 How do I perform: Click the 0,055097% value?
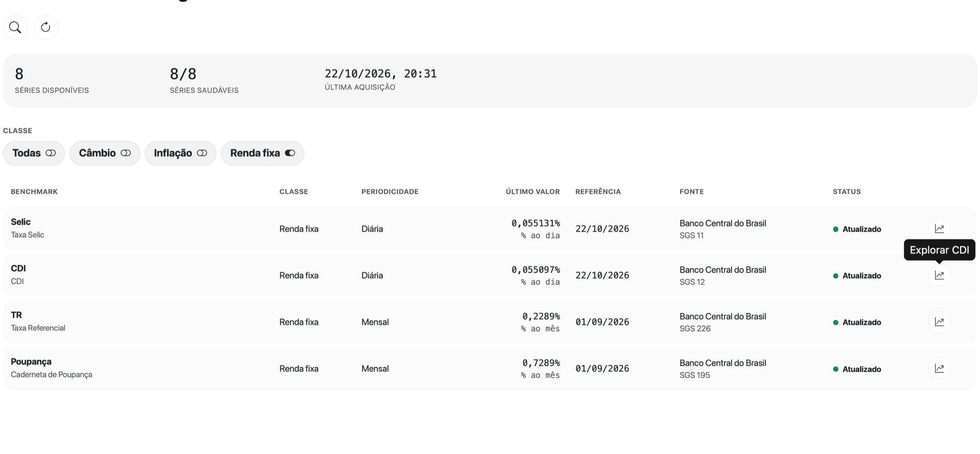536,270
